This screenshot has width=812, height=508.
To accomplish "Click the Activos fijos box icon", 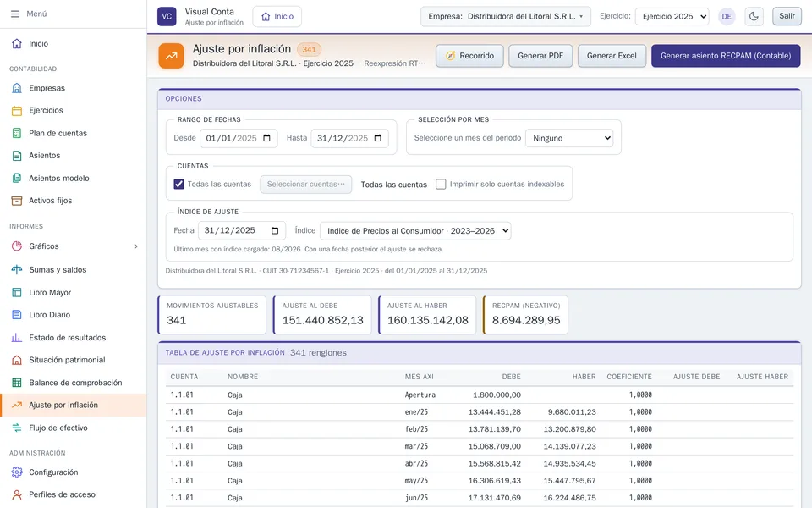I will 17,201.
